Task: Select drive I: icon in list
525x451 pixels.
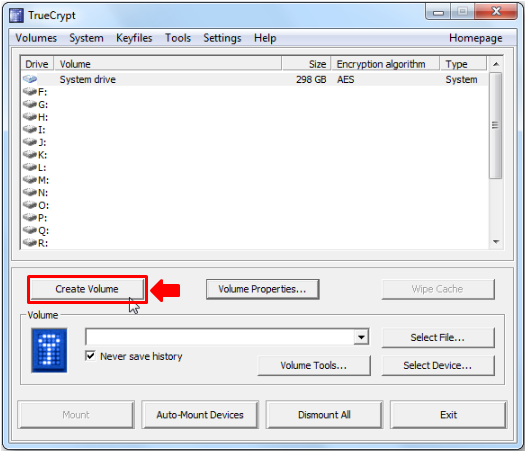Action: 30,129
